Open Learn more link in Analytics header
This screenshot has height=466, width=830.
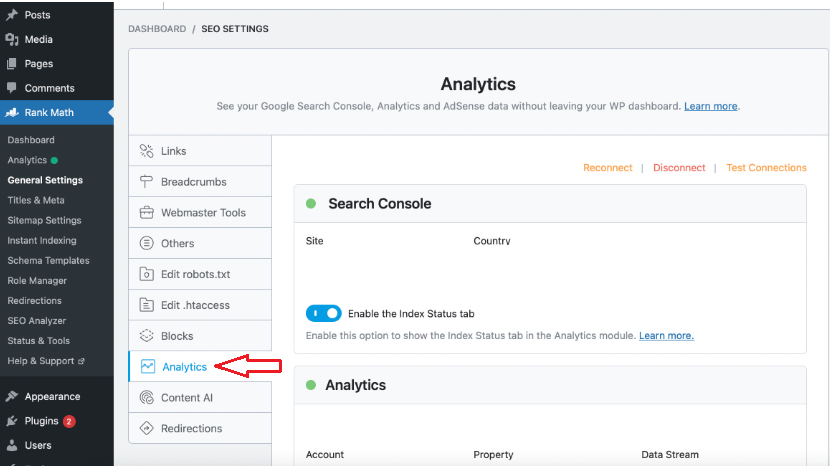[x=710, y=106]
